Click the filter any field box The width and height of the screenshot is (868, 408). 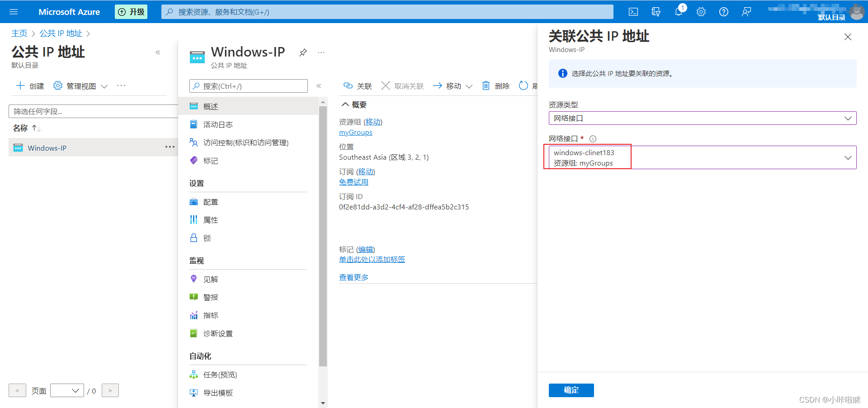pos(94,111)
